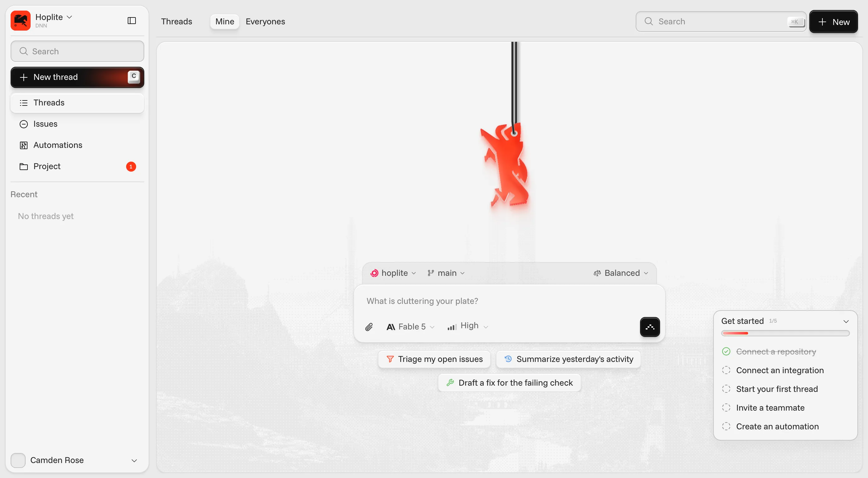The image size is (868, 478).
Task: Open the Start your first thread step
Action: [777, 389]
